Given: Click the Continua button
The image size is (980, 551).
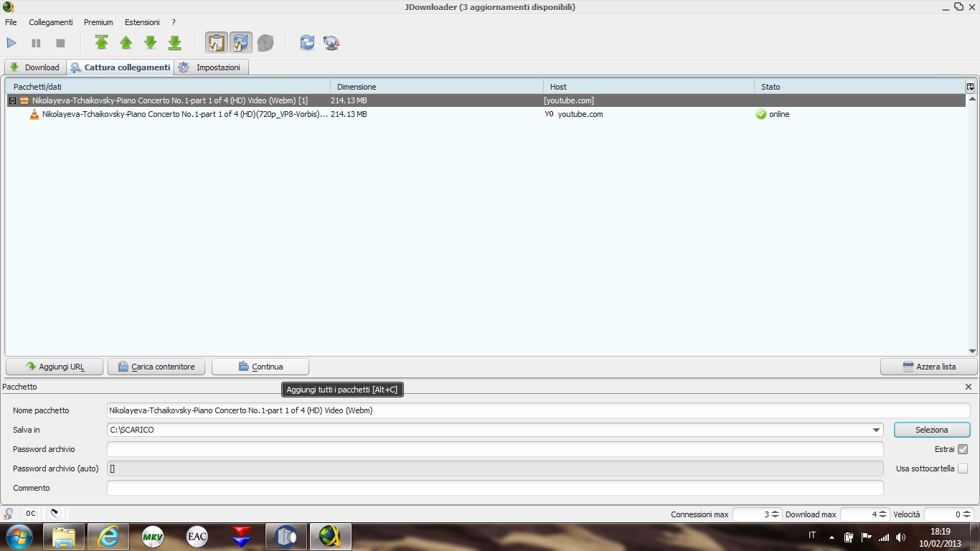Looking at the screenshot, I should pos(260,367).
